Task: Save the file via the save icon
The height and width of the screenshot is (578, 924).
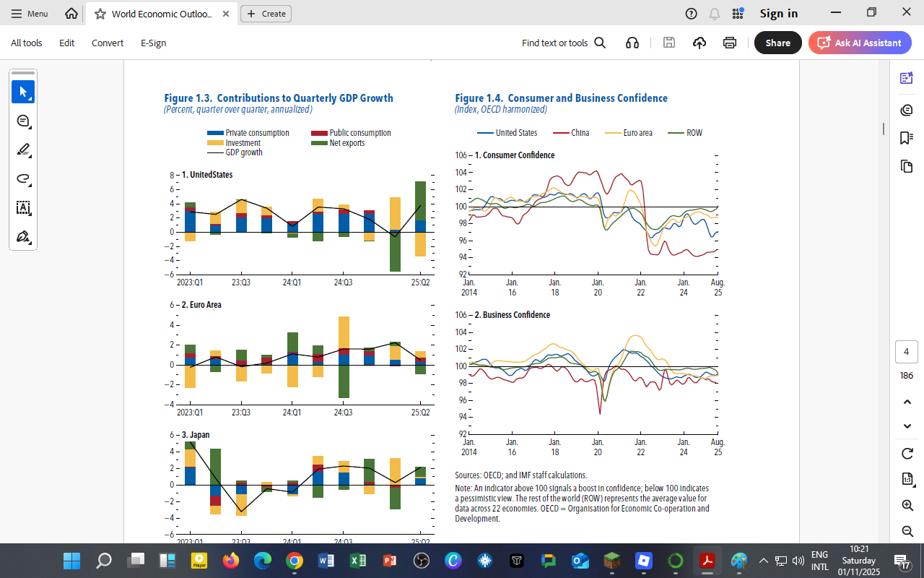Action: pos(668,43)
